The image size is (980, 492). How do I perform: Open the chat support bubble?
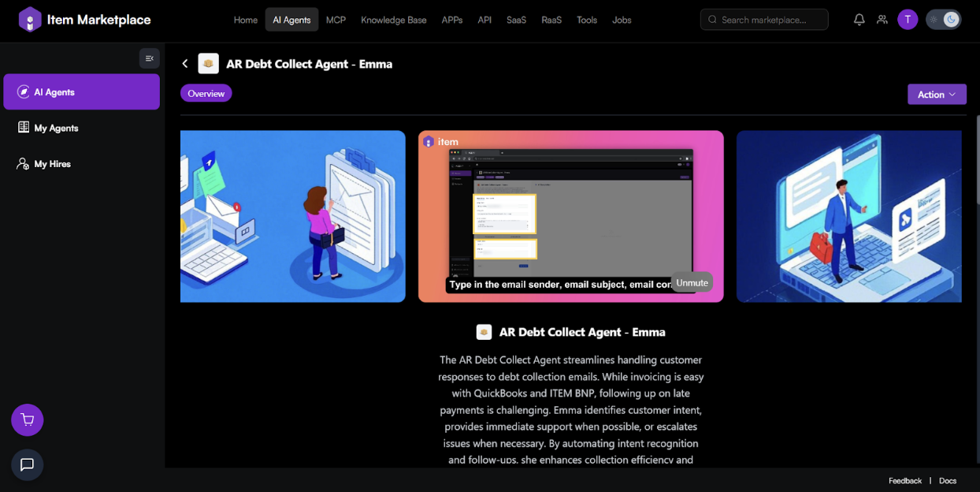28,465
